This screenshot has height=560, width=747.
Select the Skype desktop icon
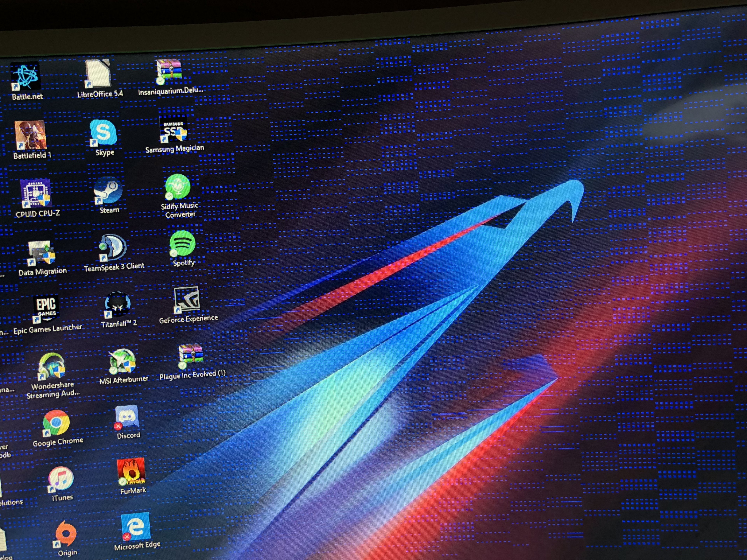103,133
